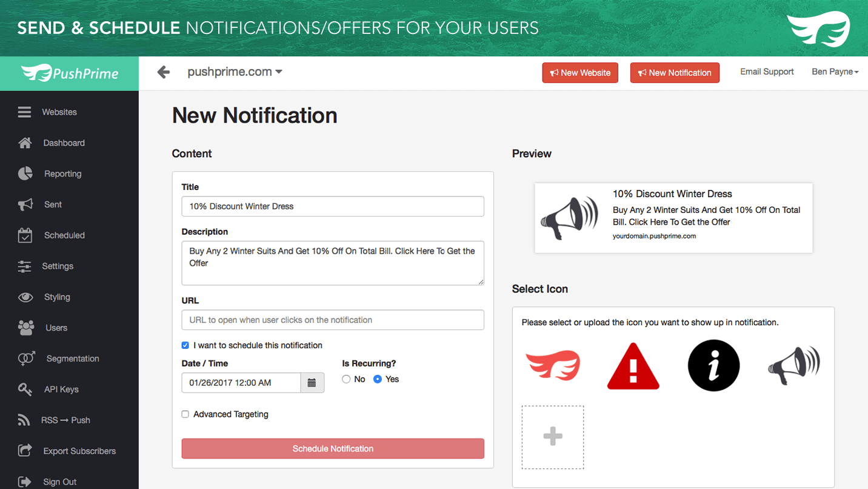Viewport: 868px width, 489px height.
Task: Open Settings label in the sidebar
Action: click(x=58, y=266)
